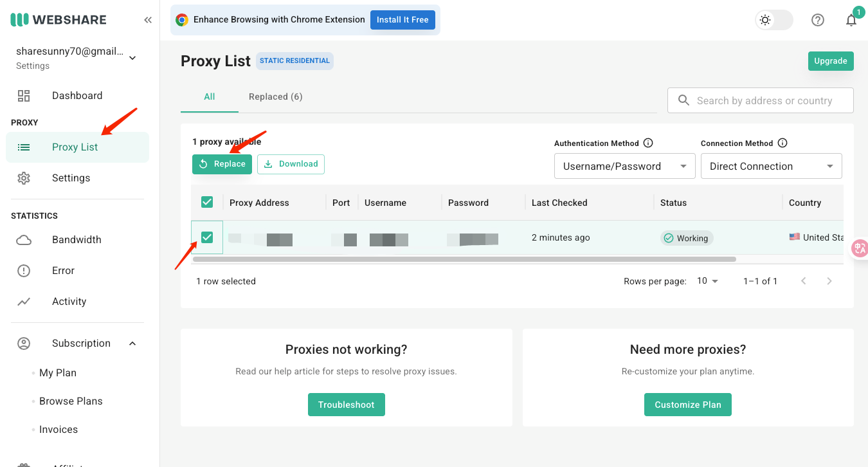
Task: Click the Subscription account icon
Action: (x=24, y=343)
